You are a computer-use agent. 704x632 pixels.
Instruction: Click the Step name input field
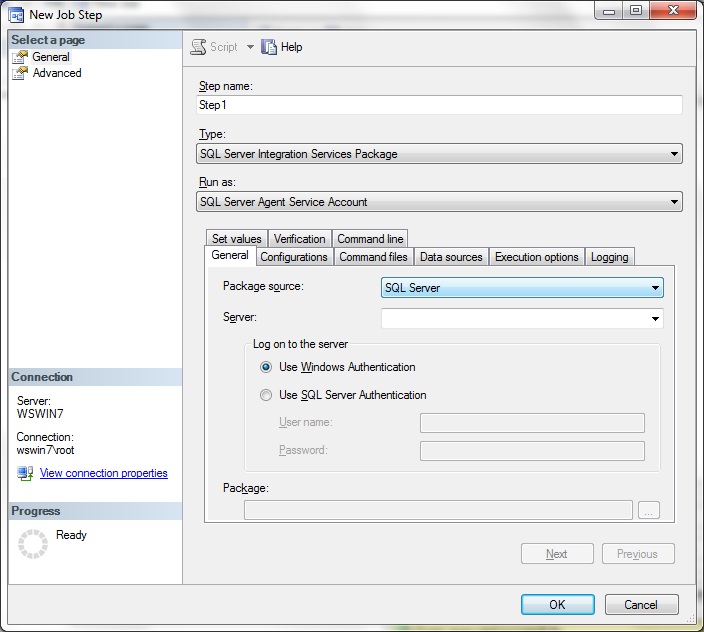[439, 105]
